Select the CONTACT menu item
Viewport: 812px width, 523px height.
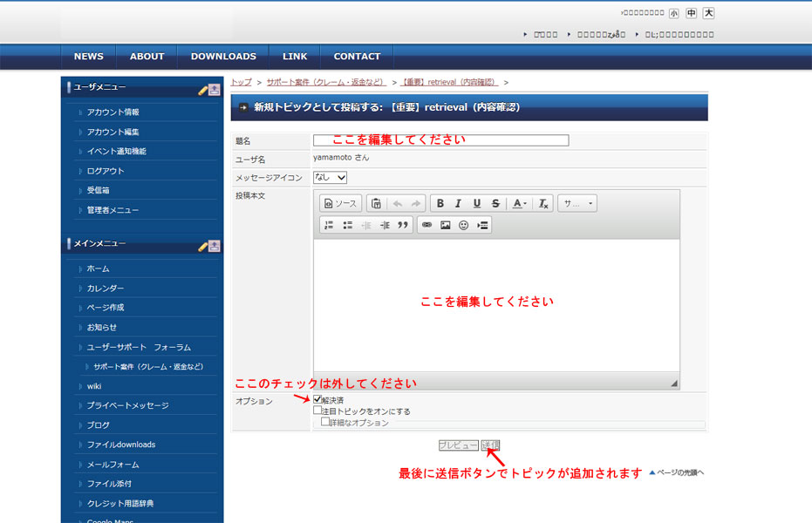click(x=358, y=57)
